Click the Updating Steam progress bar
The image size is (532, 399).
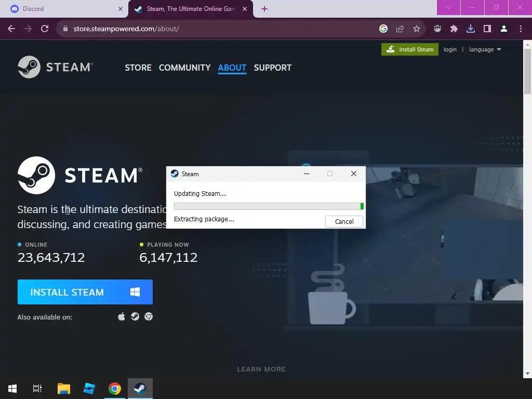[269, 206]
